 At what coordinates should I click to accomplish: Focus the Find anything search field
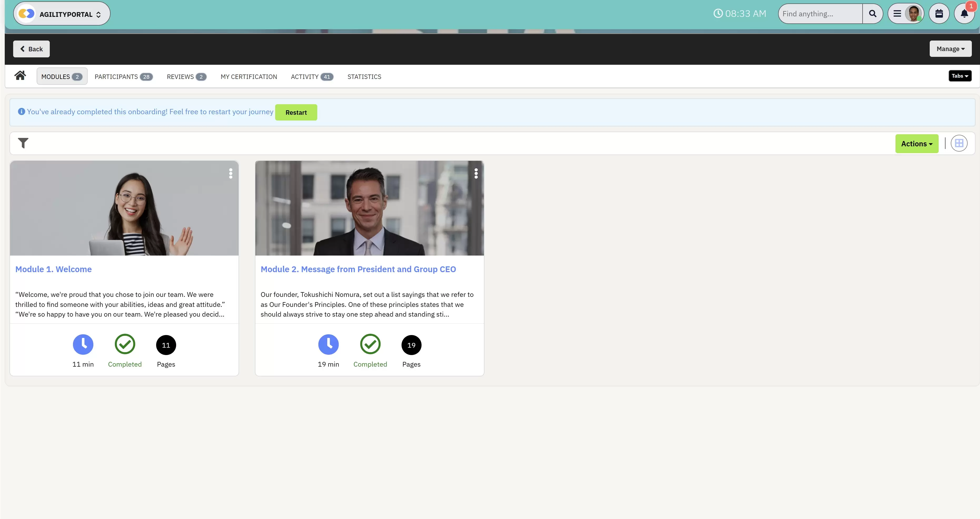click(x=820, y=14)
